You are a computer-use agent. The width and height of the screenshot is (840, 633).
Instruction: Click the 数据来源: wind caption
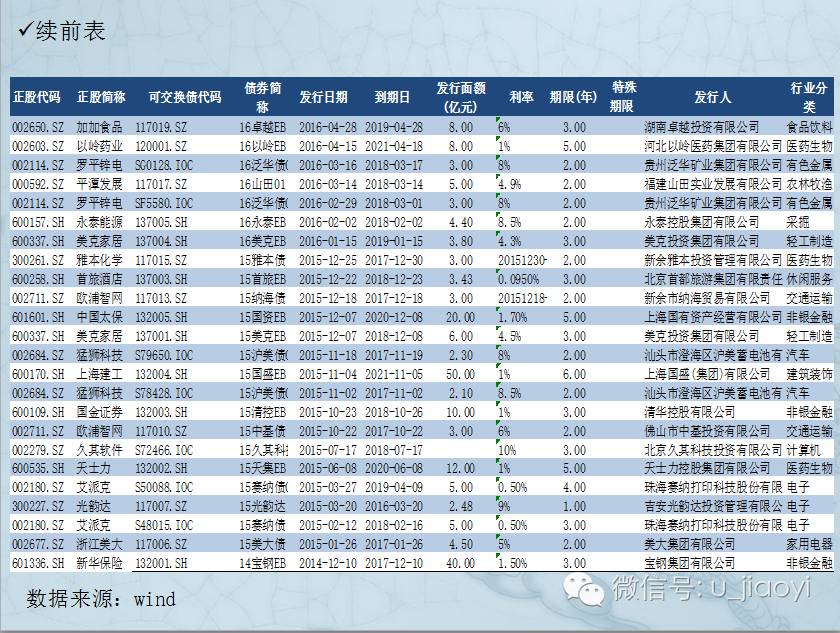[101, 599]
